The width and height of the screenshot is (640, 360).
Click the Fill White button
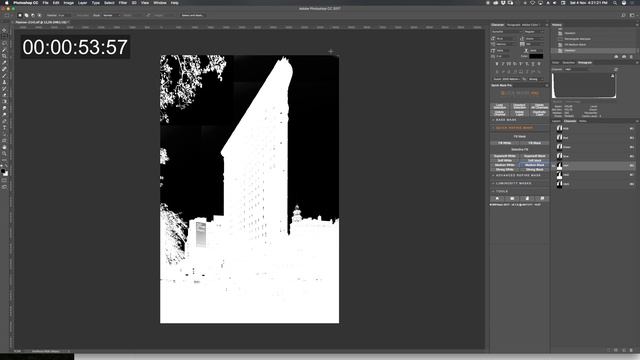click(x=504, y=143)
